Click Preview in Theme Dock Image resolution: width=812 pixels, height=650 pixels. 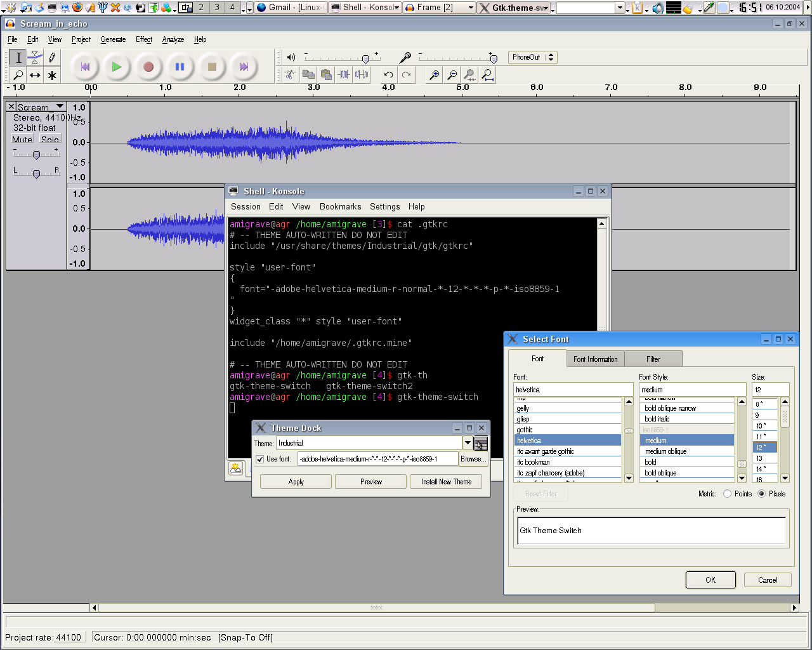point(371,482)
